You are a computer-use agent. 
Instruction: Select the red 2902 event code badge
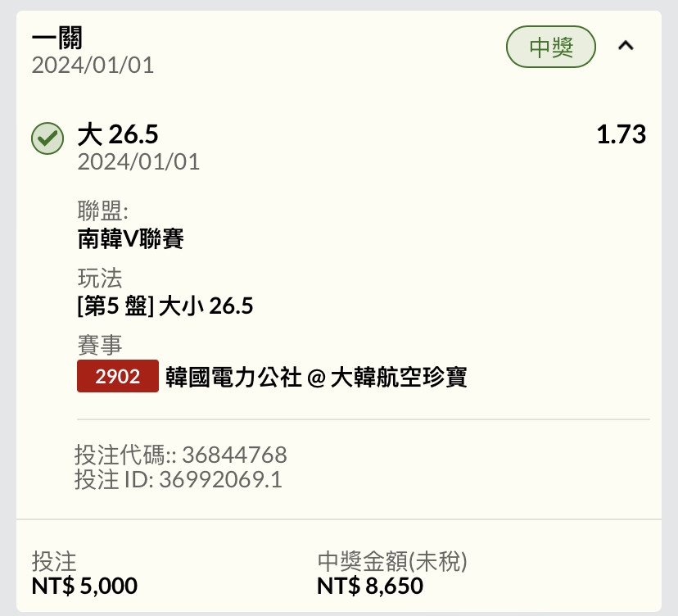pyautogui.click(x=118, y=376)
